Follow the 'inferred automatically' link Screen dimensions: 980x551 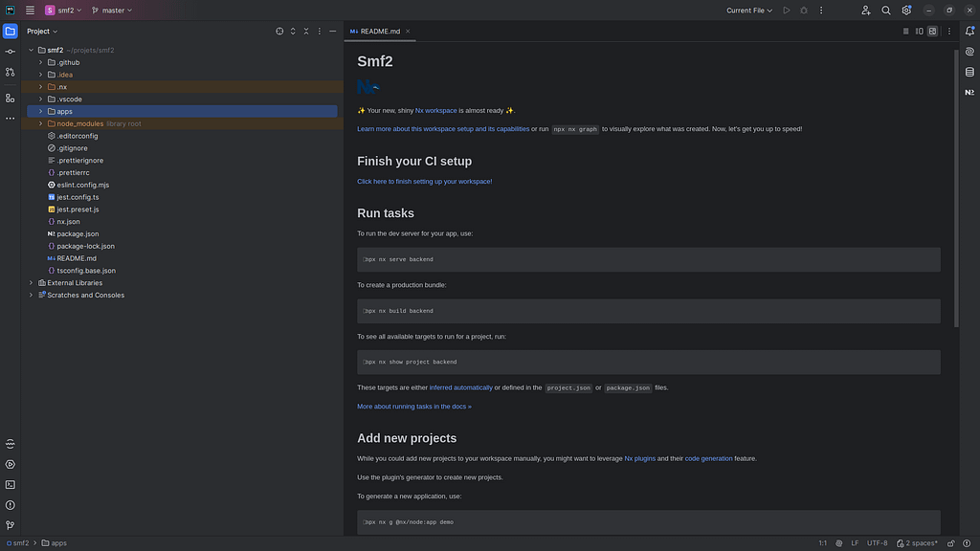tap(460, 388)
